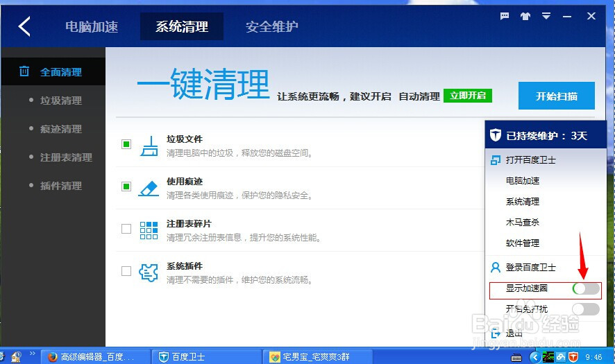Choose 软件管理 from tray menu
This screenshot has width=615, height=364.
point(523,243)
